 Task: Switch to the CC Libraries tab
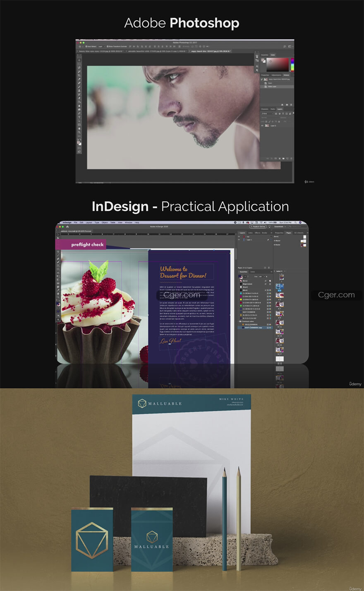(299, 233)
